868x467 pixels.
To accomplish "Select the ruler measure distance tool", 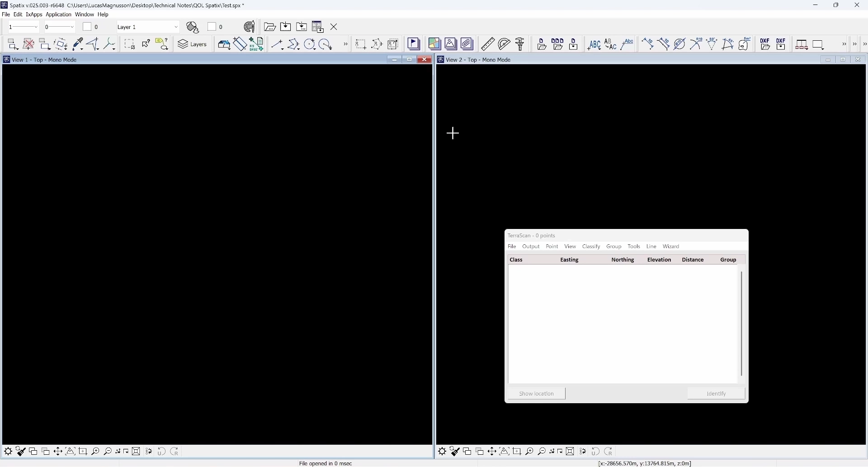I will click(x=488, y=44).
